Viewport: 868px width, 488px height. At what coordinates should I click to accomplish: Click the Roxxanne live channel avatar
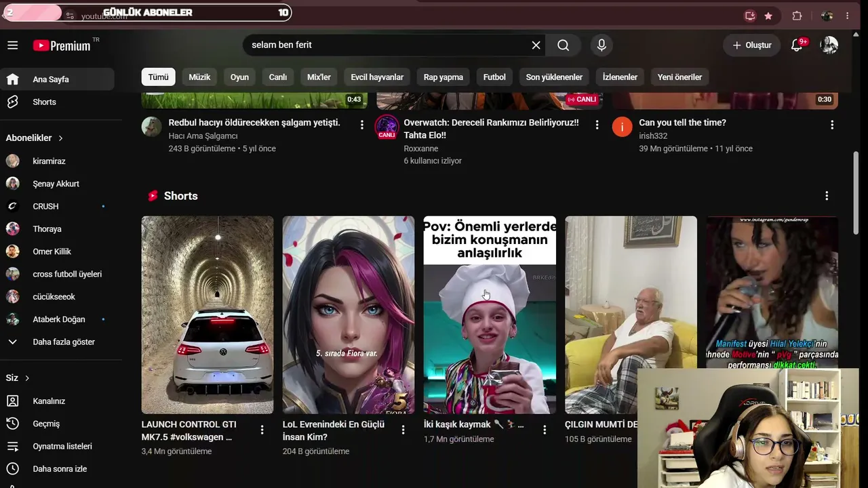tap(387, 127)
